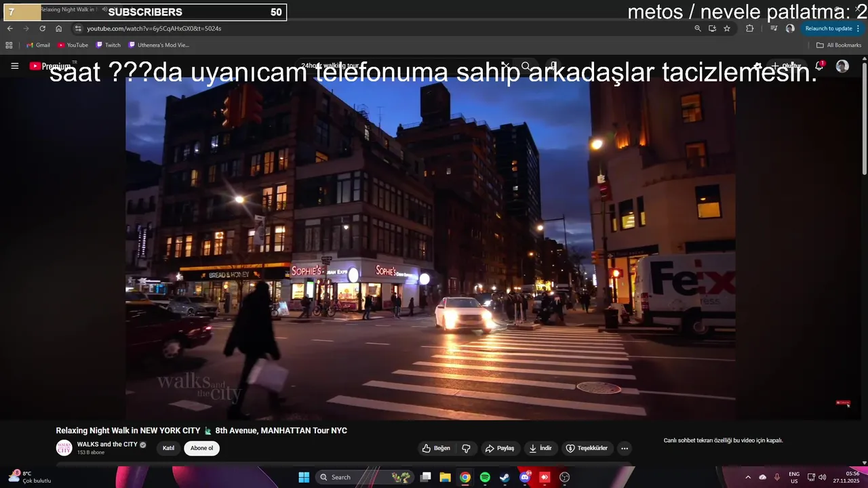Open Task View on the taskbar
The height and width of the screenshot is (488, 868).
(x=425, y=477)
